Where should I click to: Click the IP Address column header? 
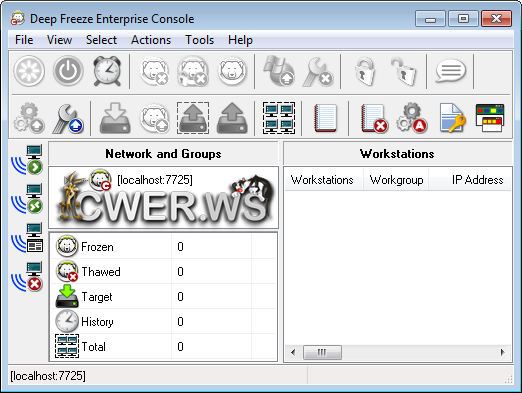[x=470, y=180]
